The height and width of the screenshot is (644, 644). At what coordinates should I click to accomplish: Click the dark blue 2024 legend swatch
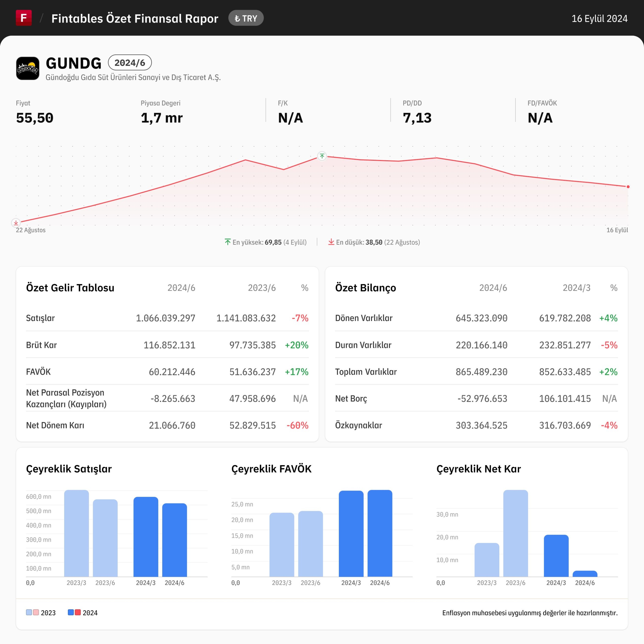click(71, 612)
